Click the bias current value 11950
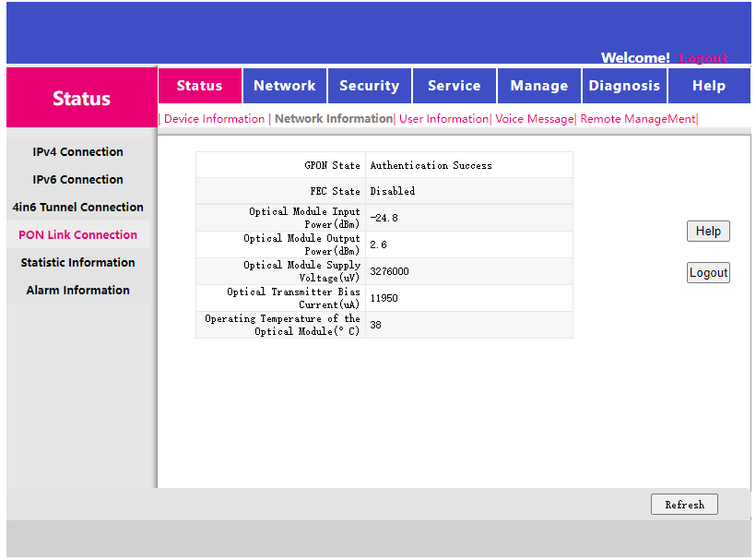This screenshot has width=756, height=560. click(x=384, y=298)
